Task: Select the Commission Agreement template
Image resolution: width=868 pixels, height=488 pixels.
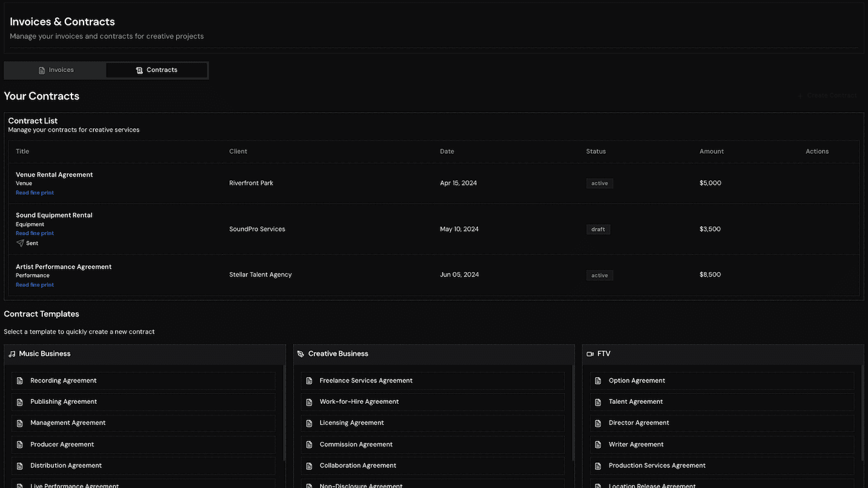Action: pyautogui.click(x=432, y=444)
